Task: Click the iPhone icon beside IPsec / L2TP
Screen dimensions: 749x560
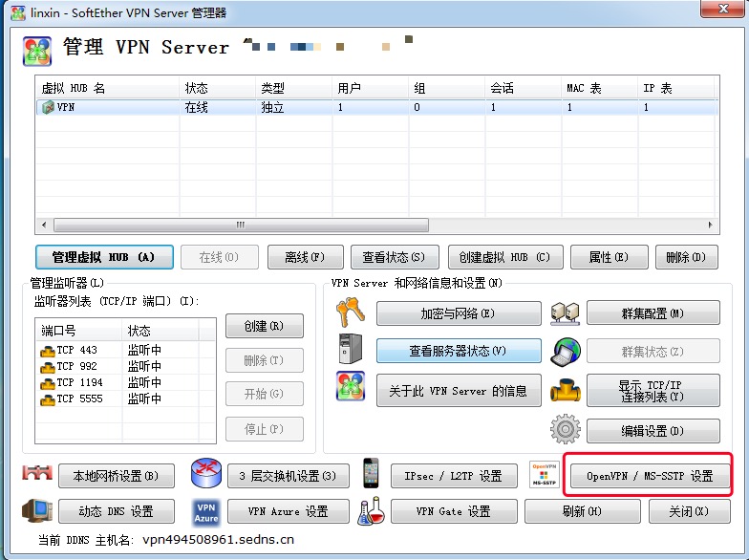Action: click(371, 473)
